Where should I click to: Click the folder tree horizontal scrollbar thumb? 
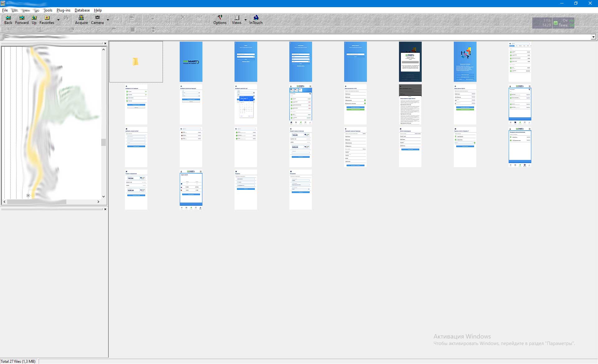click(x=37, y=202)
